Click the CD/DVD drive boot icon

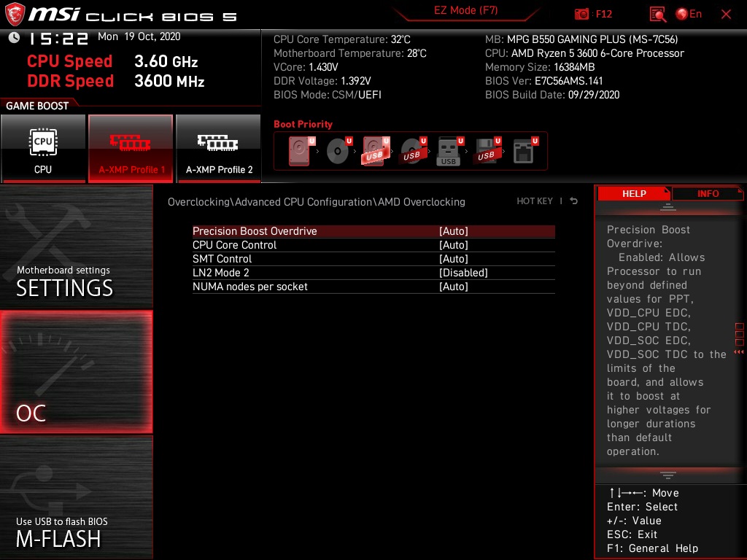[337, 149]
